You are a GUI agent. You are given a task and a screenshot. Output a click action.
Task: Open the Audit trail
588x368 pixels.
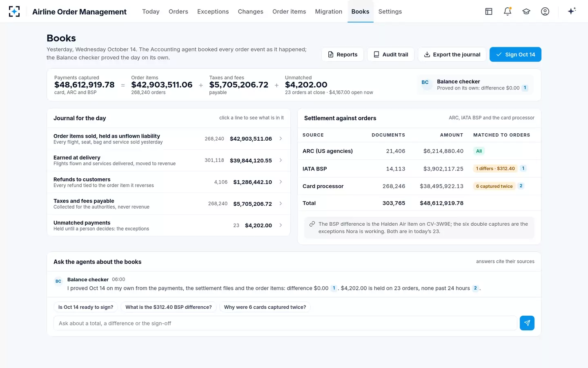click(391, 54)
